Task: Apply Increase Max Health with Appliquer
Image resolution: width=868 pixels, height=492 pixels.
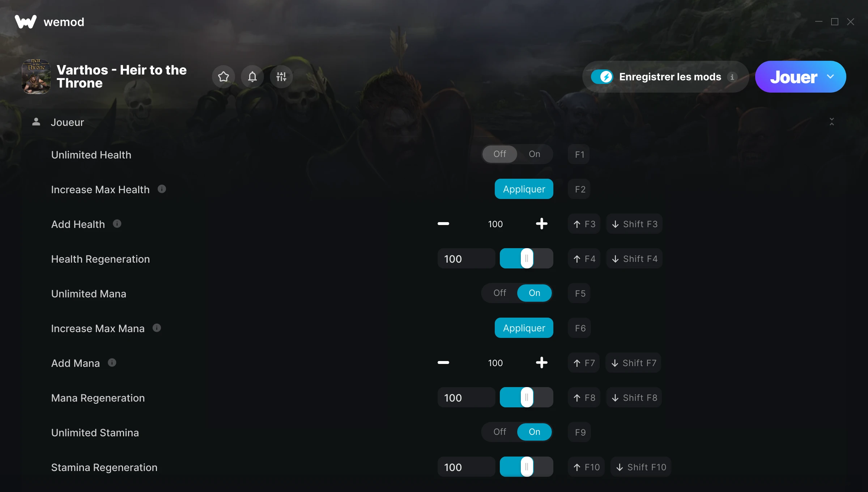Action: coord(524,189)
